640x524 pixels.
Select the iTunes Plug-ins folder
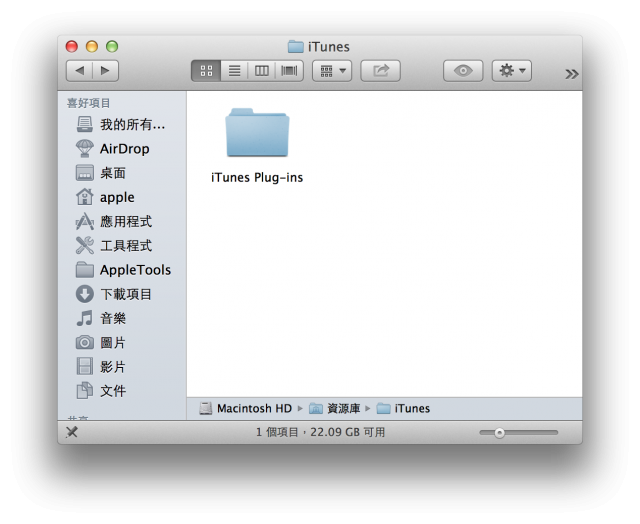click(257, 133)
